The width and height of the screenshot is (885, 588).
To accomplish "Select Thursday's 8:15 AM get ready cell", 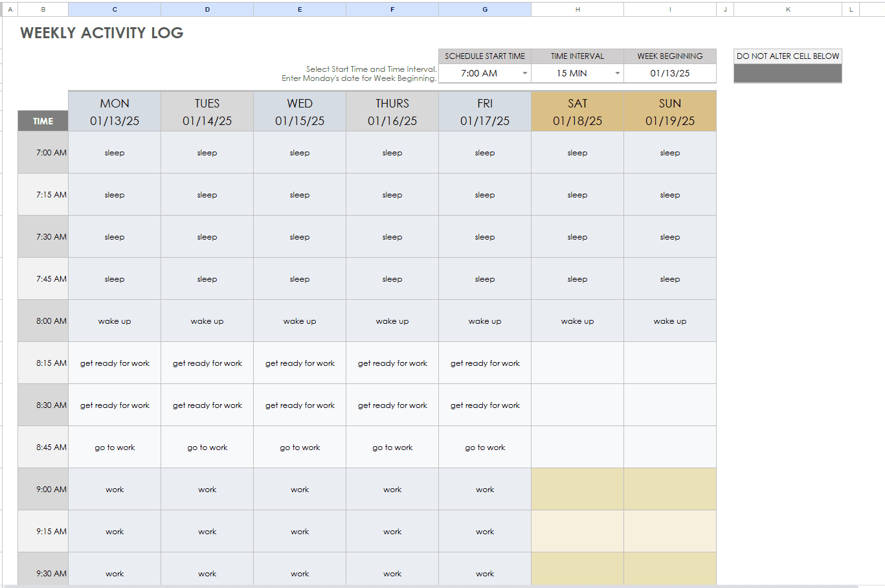I will point(392,363).
